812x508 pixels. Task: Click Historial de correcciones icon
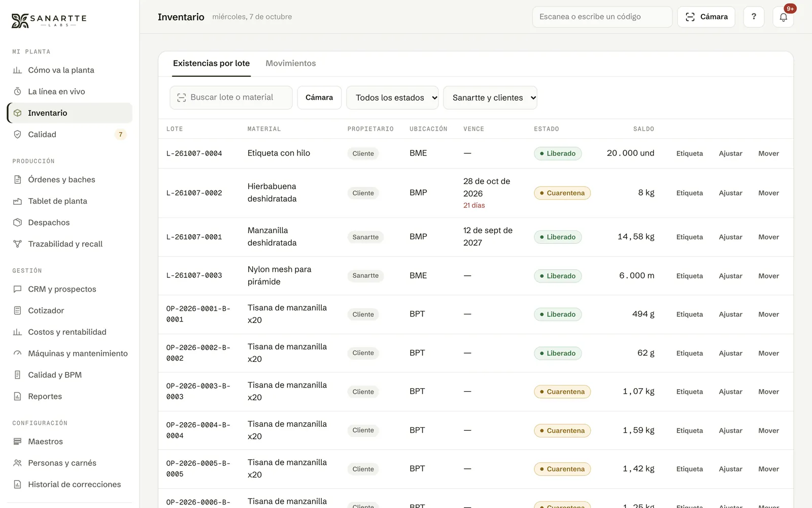click(x=17, y=485)
